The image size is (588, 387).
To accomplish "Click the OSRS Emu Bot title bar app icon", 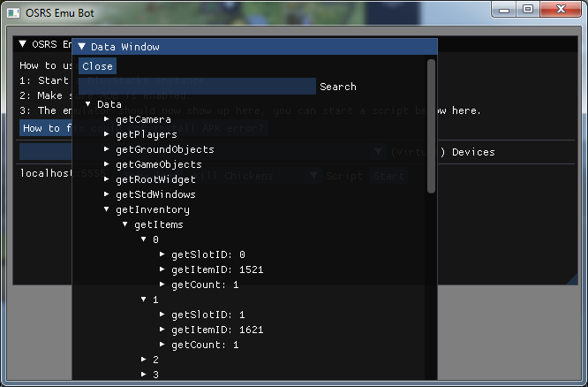I will 13,13.
